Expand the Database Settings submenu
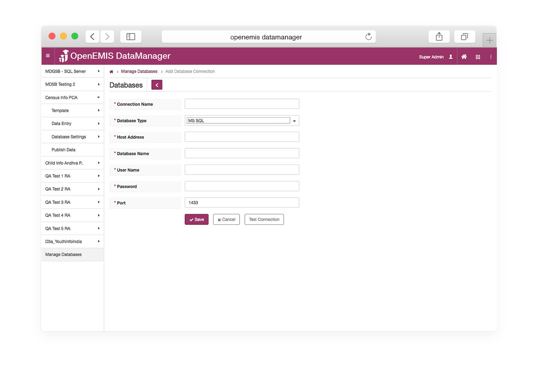 [73, 137]
